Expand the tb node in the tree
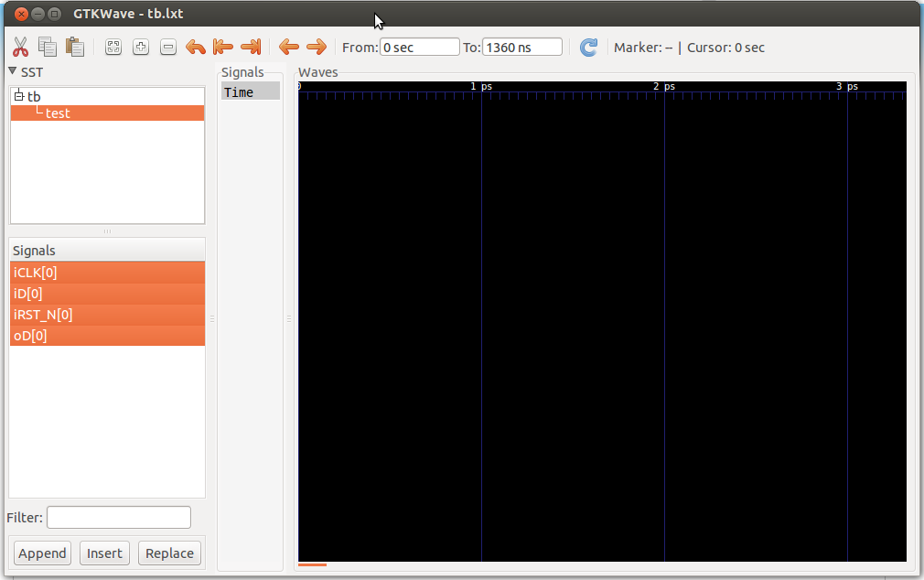This screenshot has height=580, width=924. click(20, 95)
